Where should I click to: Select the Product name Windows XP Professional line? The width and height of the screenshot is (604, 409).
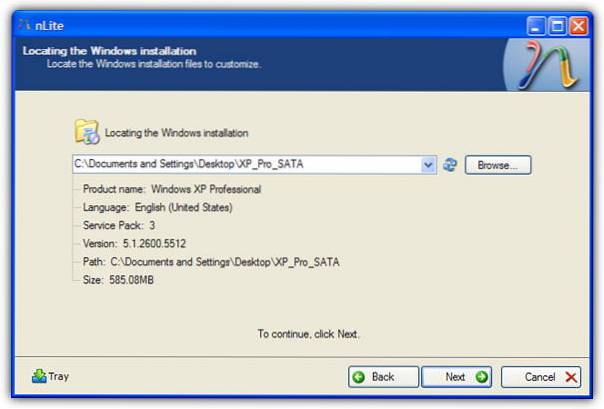[x=172, y=189]
